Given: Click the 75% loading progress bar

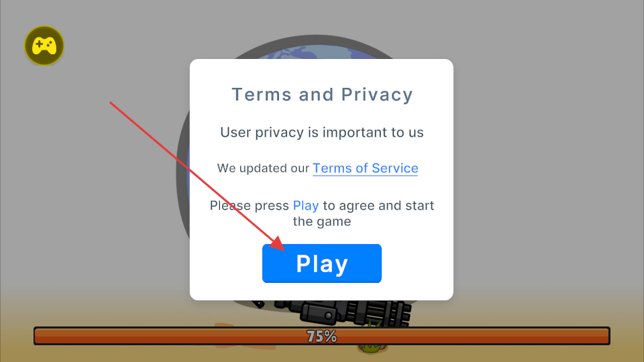Looking at the screenshot, I should [321, 336].
